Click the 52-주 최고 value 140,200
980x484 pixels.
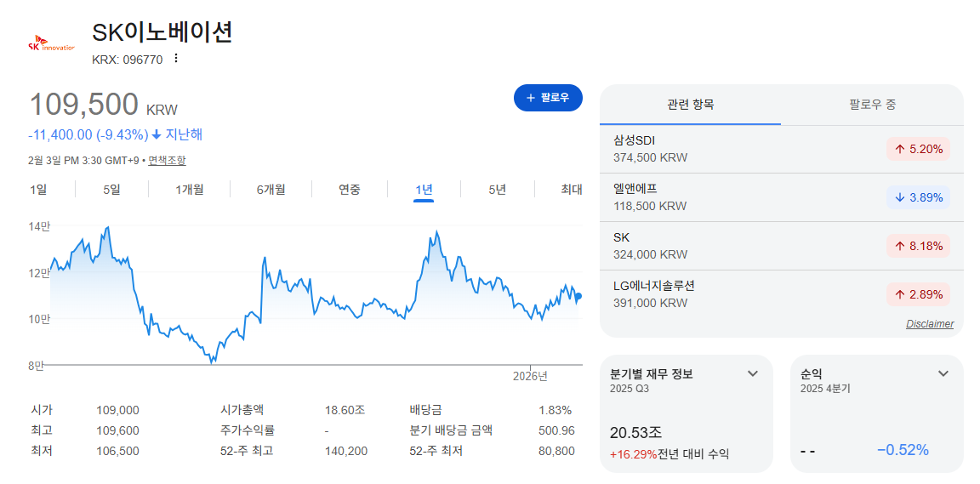[346, 451]
